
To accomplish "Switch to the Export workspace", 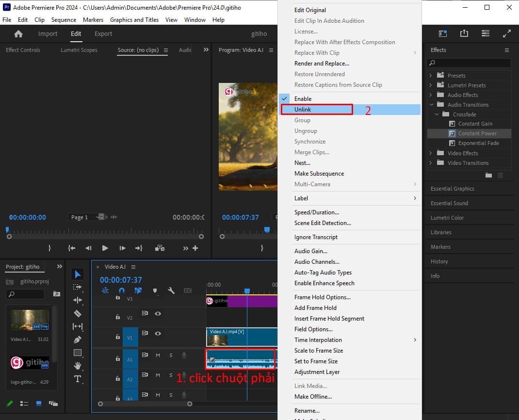I will [103, 34].
